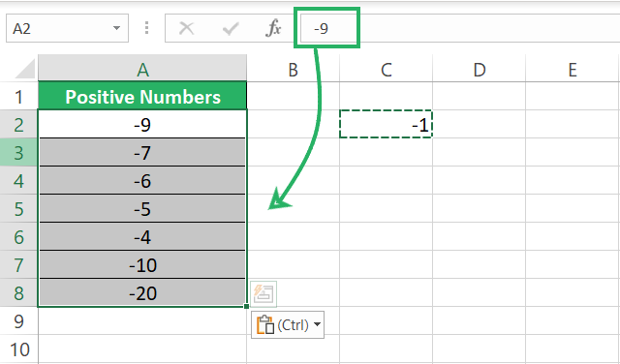Select column D header
The width and height of the screenshot is (620, 364).
[x=479, y=68]
